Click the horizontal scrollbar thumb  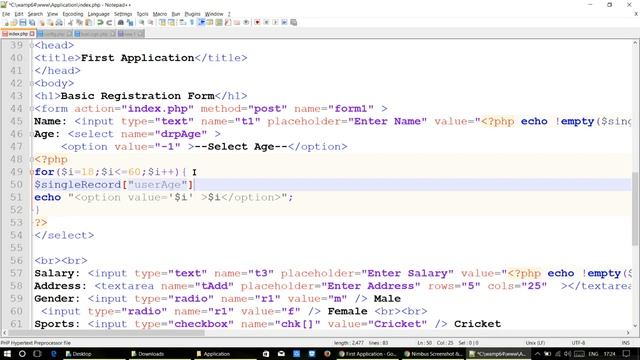107,333
